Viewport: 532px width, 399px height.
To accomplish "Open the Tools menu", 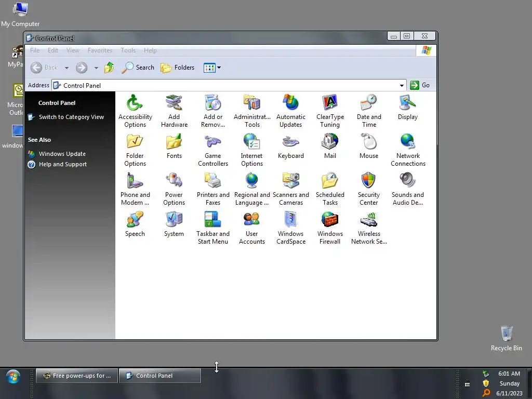I will 128,50.
